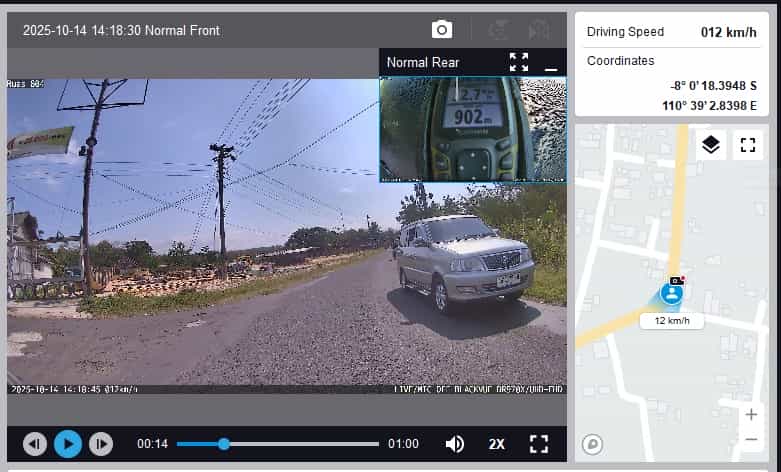Mute the video audio with speaker icon

click(454, 444)
